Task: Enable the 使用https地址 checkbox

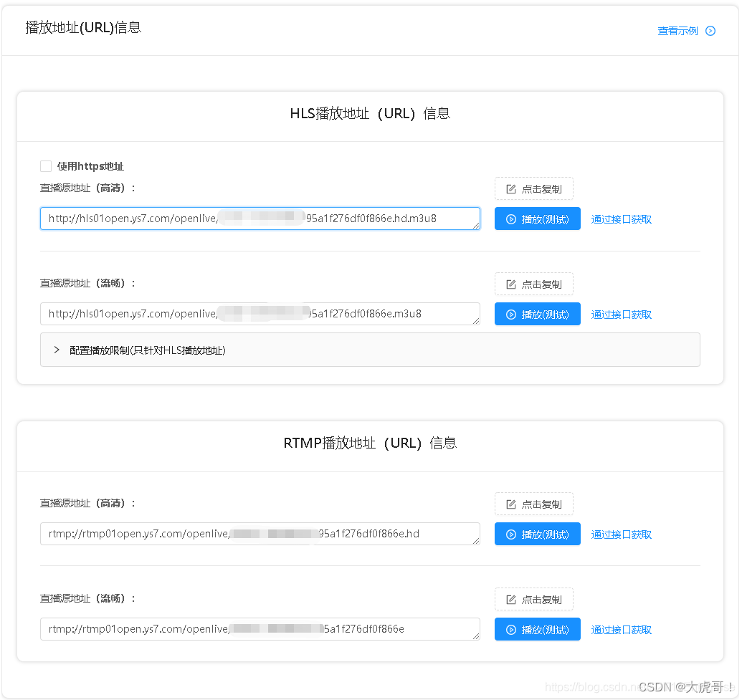Action: pyautogui.click(x=46, y=166)
